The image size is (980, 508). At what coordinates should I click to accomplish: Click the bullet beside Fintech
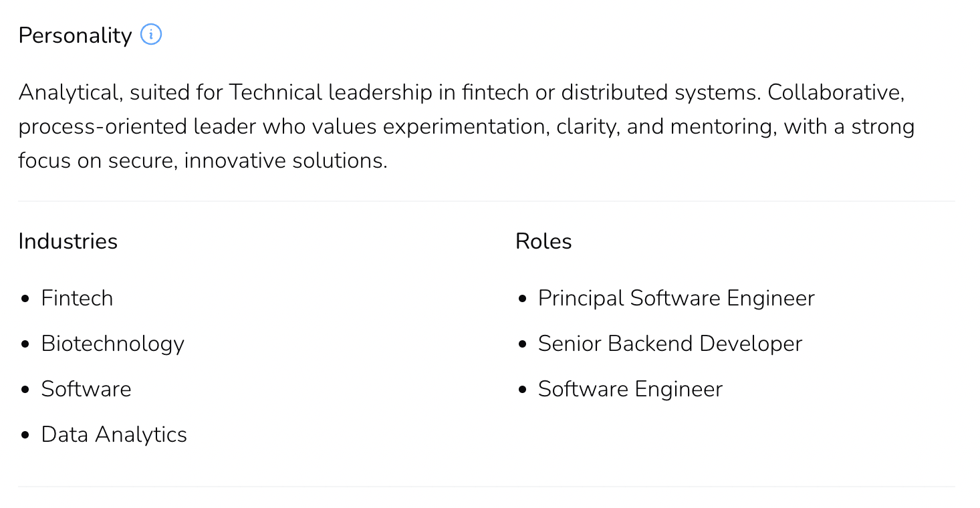coord(25,299)
